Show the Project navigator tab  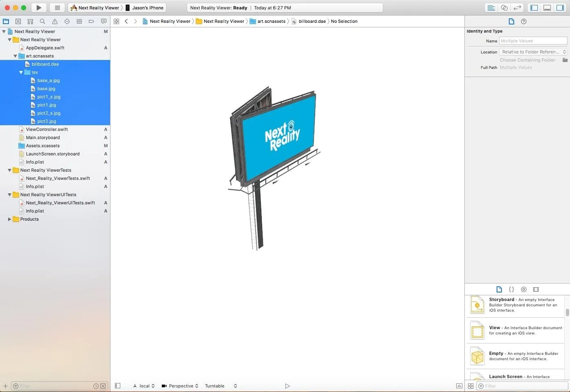coord(6,21)
